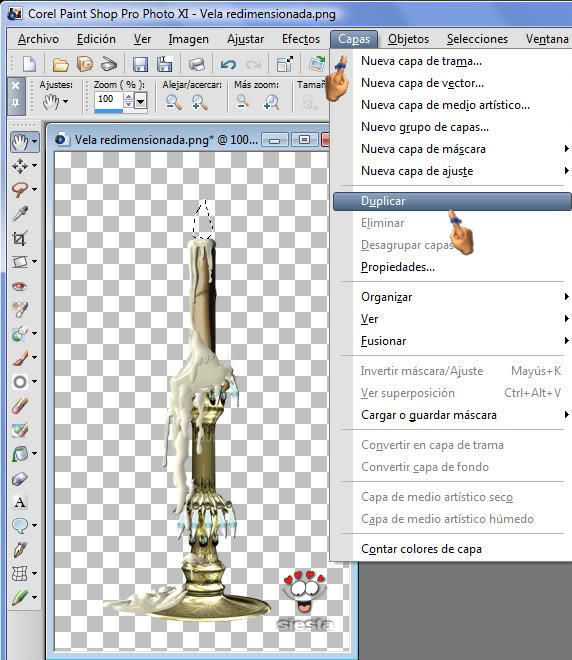Screen dimensions: 572x660
Task: Open the Fusionar submenu
Action: 452,341
